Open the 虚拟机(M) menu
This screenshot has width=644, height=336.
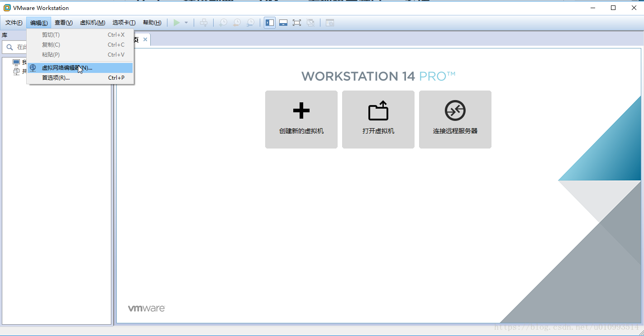pyautogui.click(x=93, y=23)
